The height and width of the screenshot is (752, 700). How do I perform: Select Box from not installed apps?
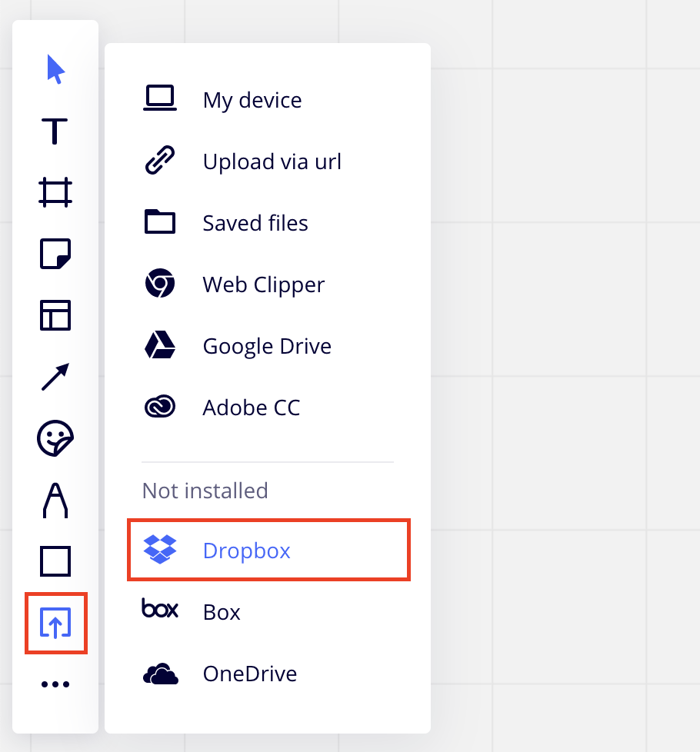tap(222, 612)
